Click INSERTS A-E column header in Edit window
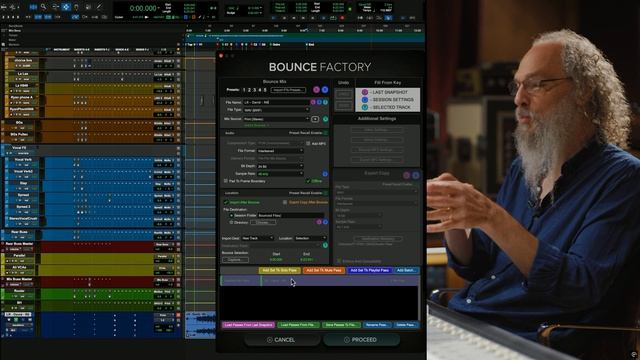The height and width of the screenshot is (360, 640). pos(82,50)
